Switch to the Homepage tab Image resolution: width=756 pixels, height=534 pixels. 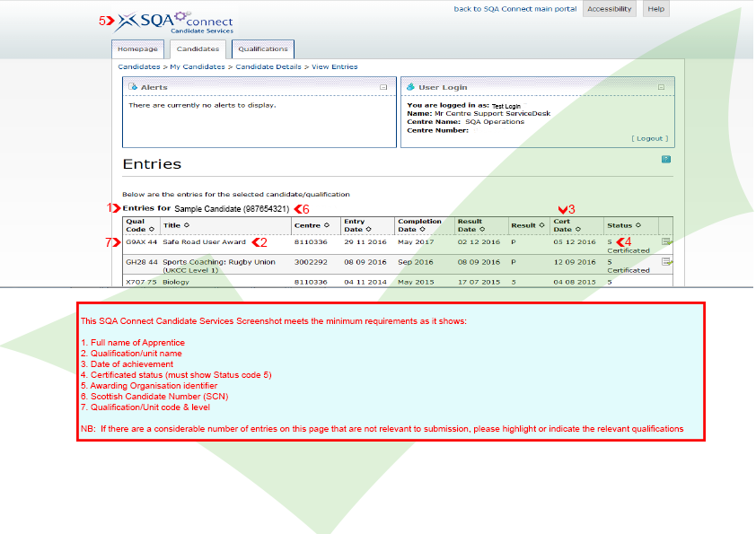[x=137, y=49]
